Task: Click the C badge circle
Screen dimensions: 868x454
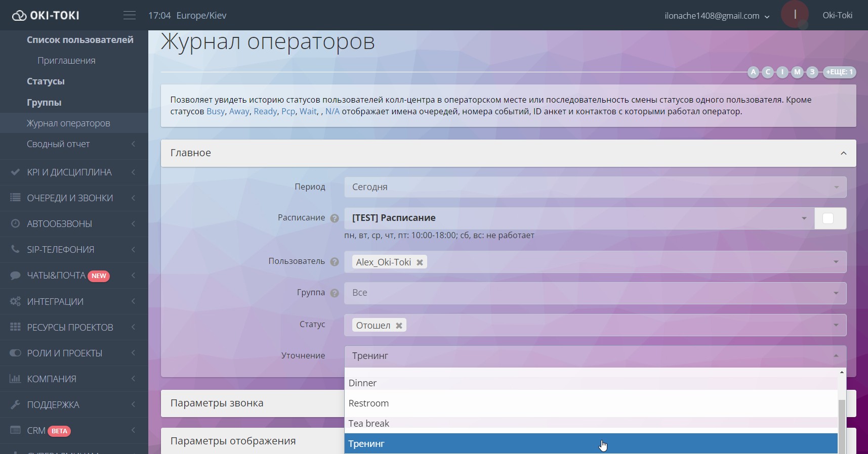Action: pyautogui.click(x=768, y=72)
